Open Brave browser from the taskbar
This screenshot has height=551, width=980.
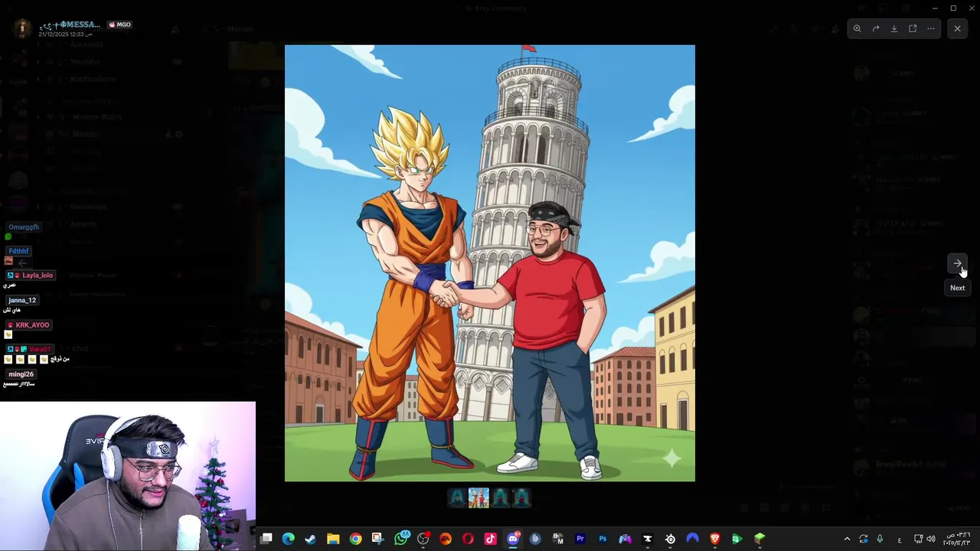click(715, 539)
